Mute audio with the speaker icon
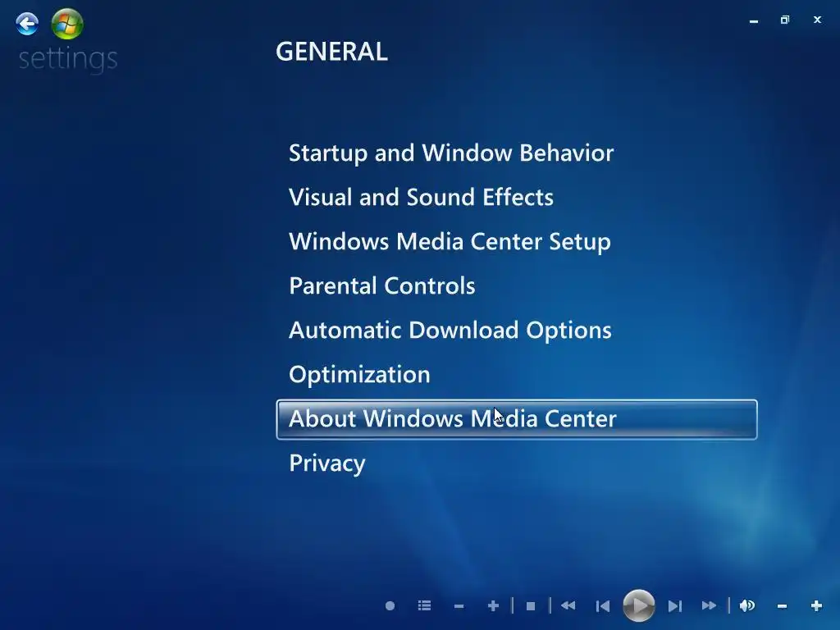Screen dimensions: 840x630 pyautogui.click(x=747, y=606)
